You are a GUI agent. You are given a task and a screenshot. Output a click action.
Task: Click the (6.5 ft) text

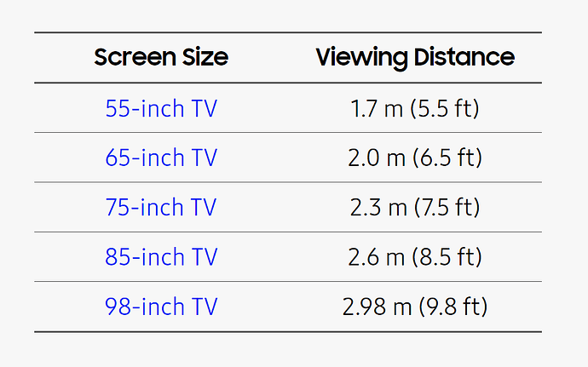click(x=447, y=158)
